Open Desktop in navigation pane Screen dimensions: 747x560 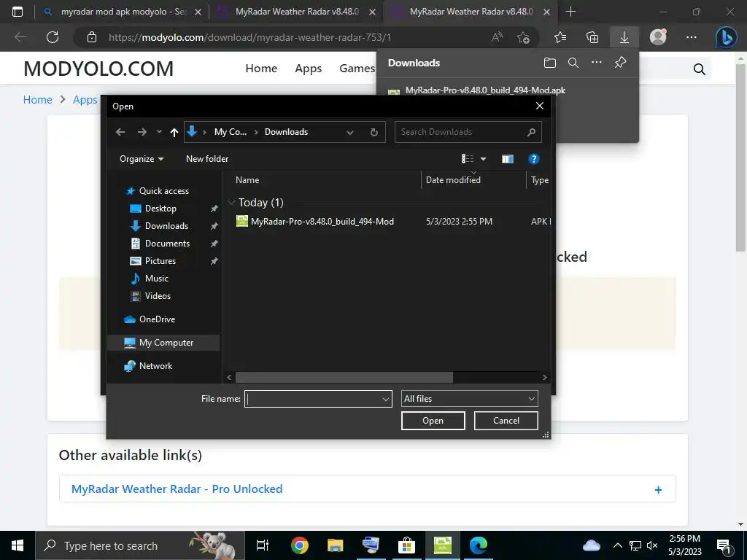pos(160,209)
